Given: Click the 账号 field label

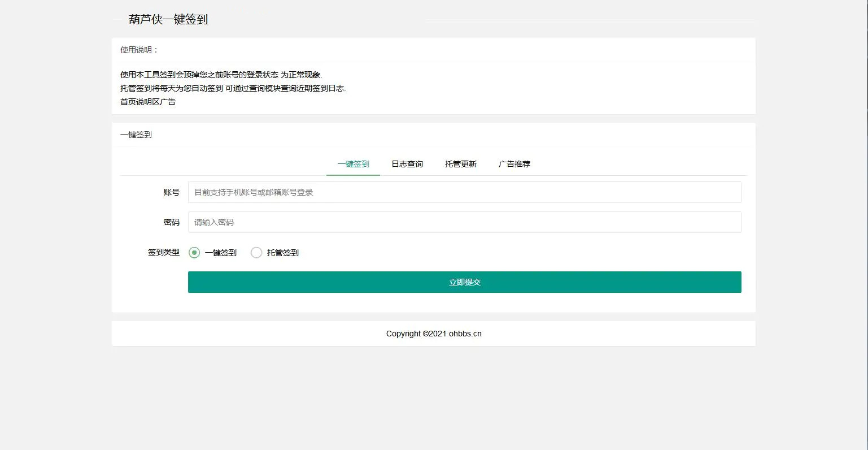Looking at the screenshot, I should pos(172,192).
